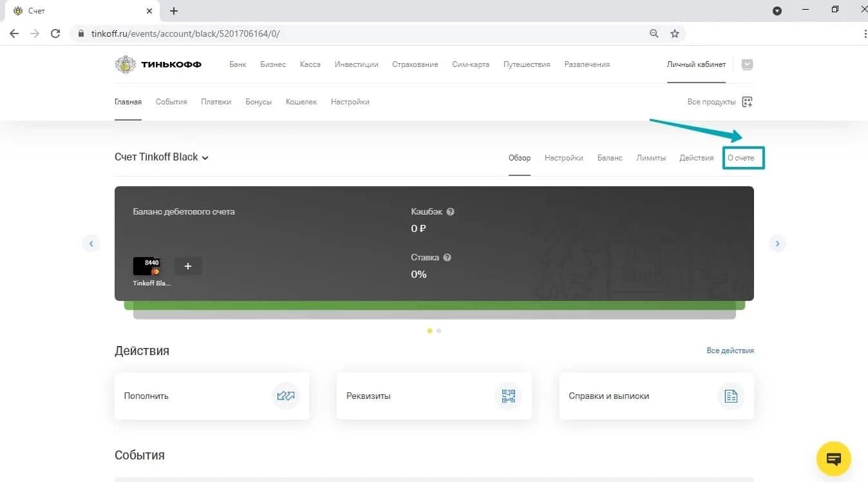This screenshot has width=868, height=482.
Task: Select the Обзор account tab
Action: [520, 158]
